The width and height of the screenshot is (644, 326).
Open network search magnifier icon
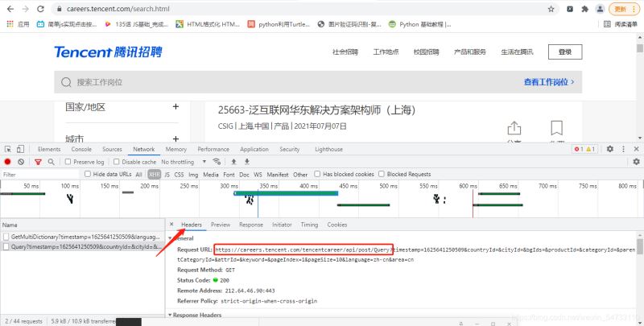click(51, 162)
